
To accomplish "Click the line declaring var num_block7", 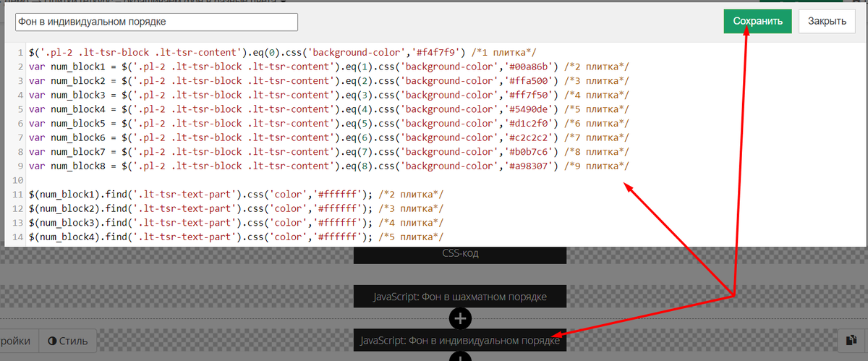I will point(329,152).
